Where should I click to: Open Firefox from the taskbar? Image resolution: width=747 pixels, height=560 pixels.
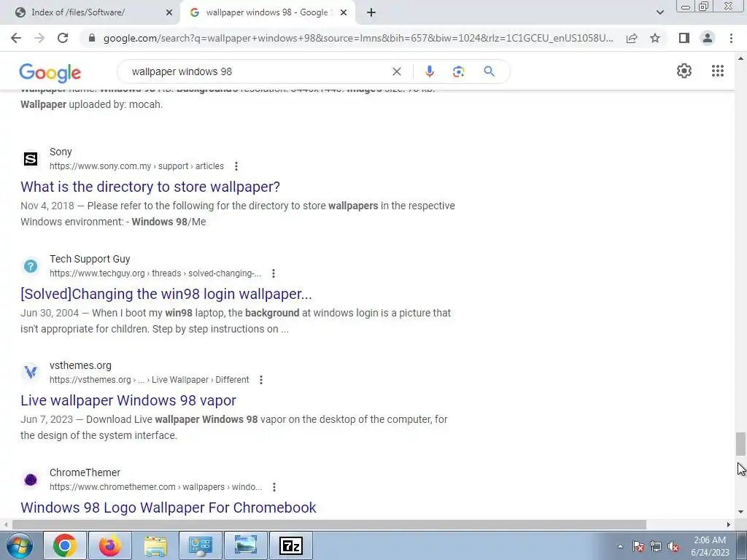(110, 545)
